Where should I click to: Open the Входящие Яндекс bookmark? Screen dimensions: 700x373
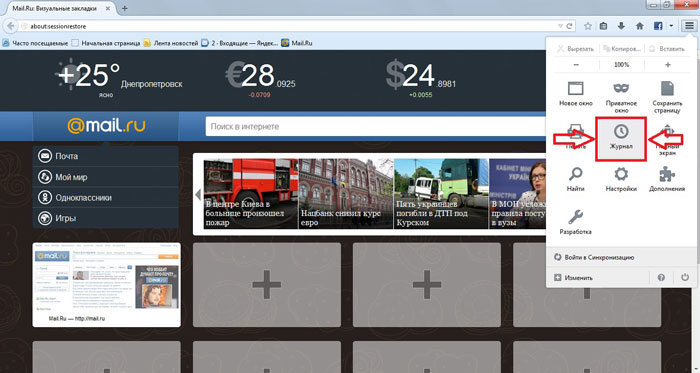pyautogui.click(x=239, y=43)
